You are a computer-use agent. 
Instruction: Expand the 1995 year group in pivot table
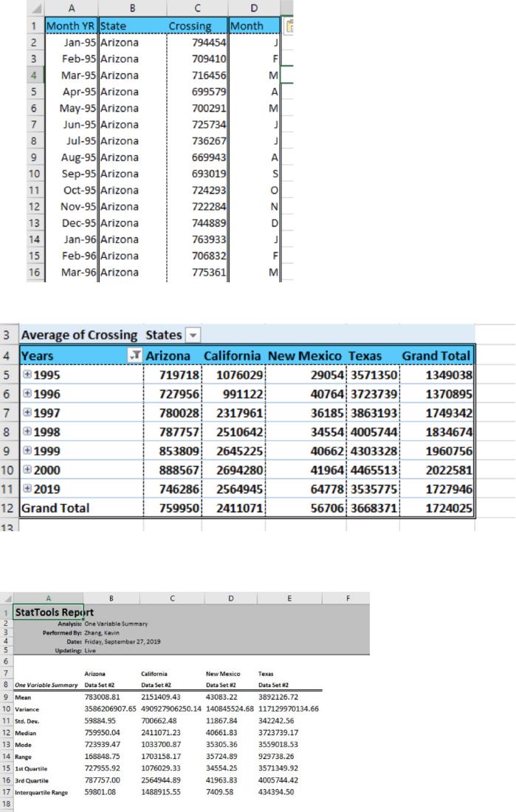coord(27,375)
